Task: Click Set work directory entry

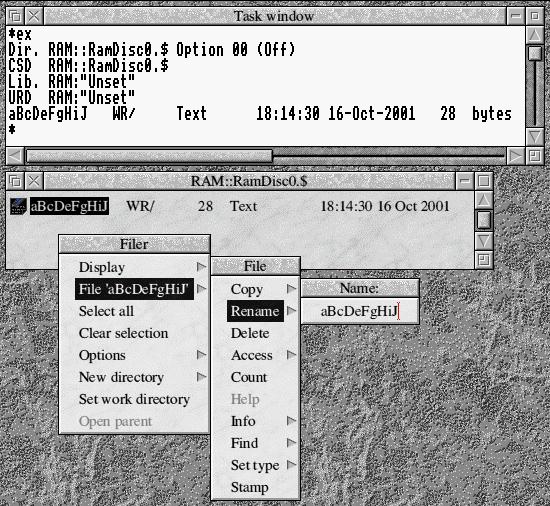Action: [134, 399]
